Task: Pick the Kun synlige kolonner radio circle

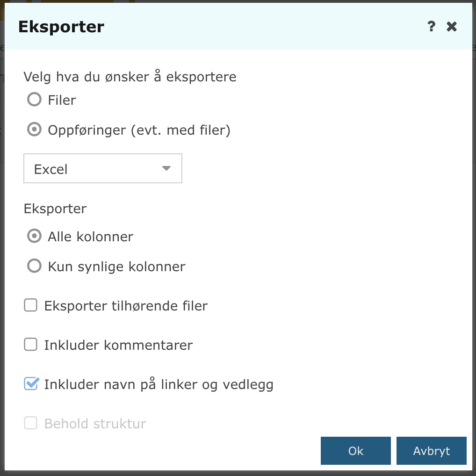Action: pyautogui.click(x=34, y=266)
